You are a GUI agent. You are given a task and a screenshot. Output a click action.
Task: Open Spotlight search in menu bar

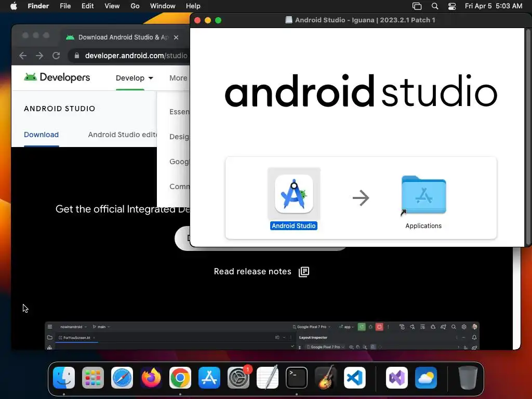435,6
